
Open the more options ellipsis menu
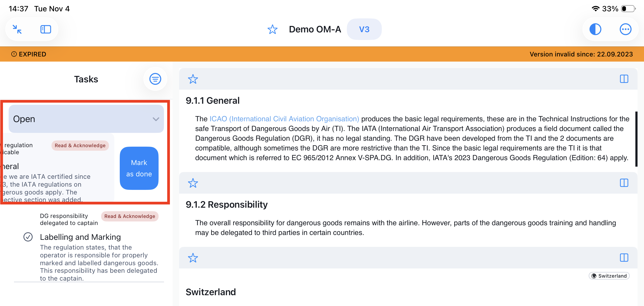[625, 29]
